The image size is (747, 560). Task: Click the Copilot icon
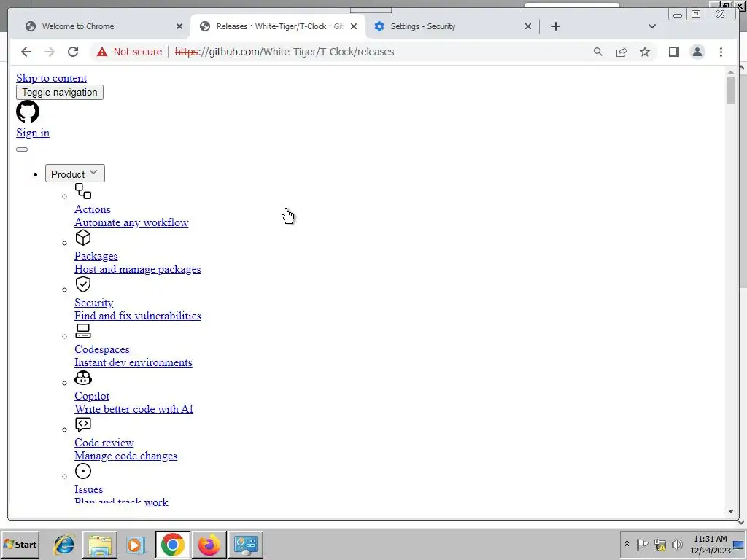pyautogui.click(x=83, y=378)
